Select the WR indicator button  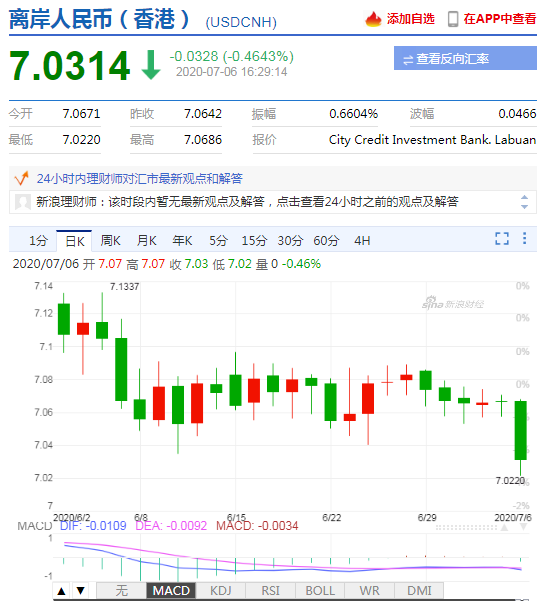click(369, 591)
